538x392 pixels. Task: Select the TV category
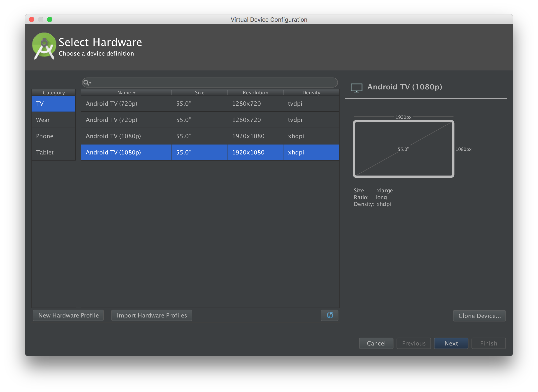[x=53, y=104]
